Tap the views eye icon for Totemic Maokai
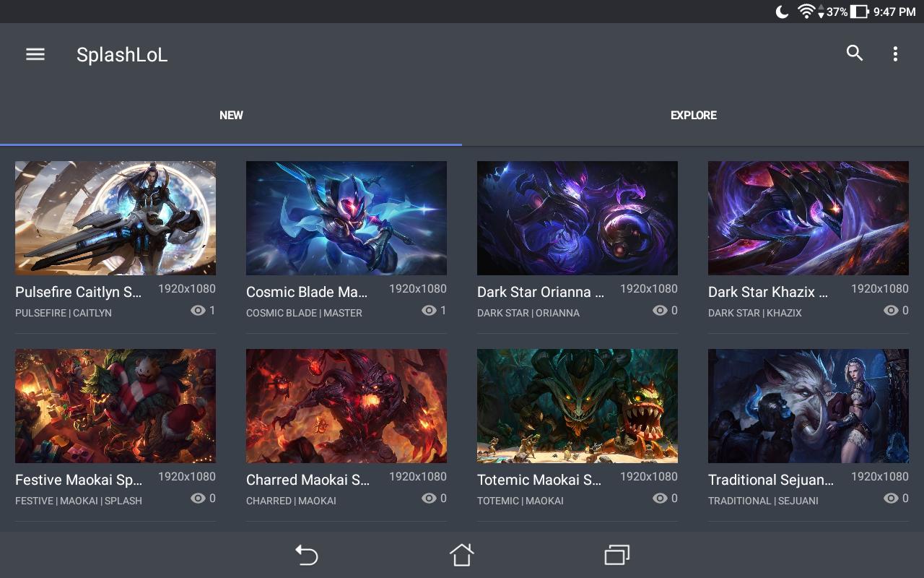This screenshot has height=578, width=924. point(660,498)
